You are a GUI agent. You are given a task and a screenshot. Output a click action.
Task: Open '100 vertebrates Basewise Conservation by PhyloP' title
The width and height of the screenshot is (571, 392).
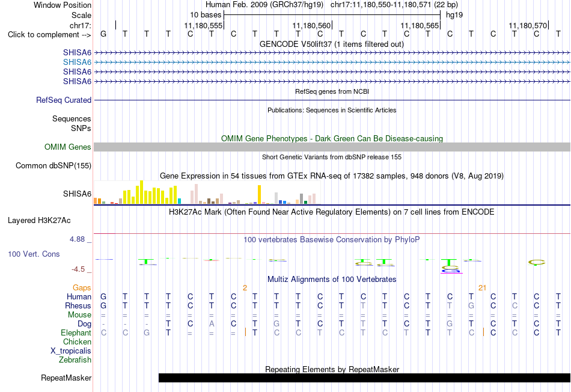click(332, 240)
